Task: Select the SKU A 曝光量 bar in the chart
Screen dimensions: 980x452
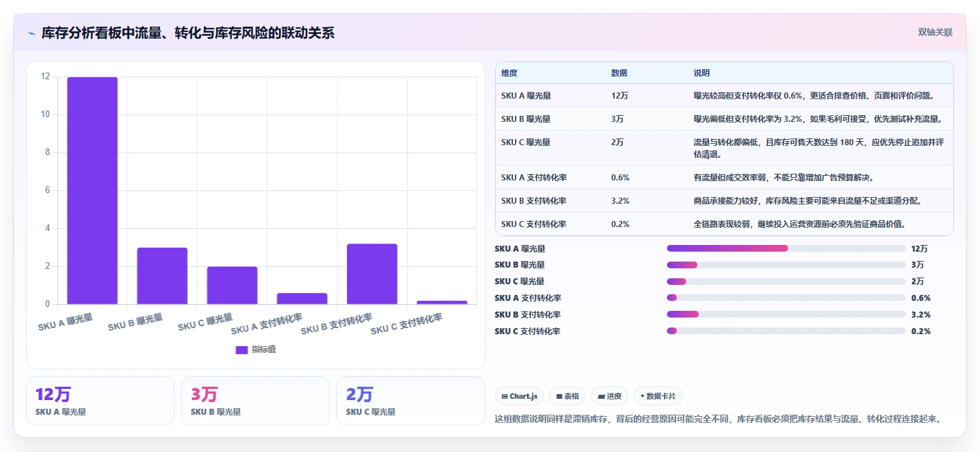Action: coord(92,191)
